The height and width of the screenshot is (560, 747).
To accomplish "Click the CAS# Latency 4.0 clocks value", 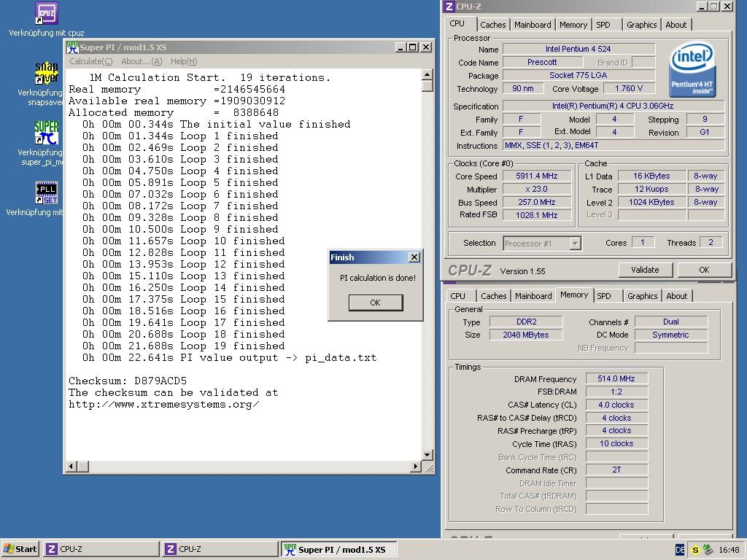I will click(616, 405).
